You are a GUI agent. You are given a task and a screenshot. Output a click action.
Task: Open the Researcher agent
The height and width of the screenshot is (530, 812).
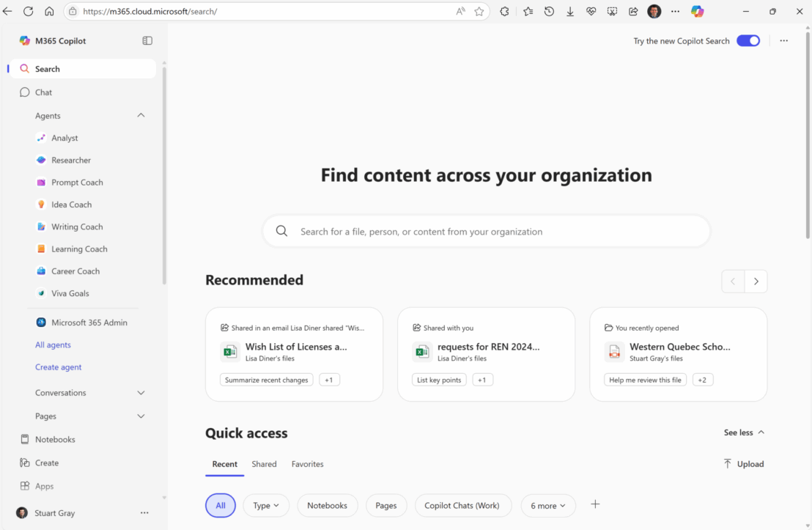point(71,160)
